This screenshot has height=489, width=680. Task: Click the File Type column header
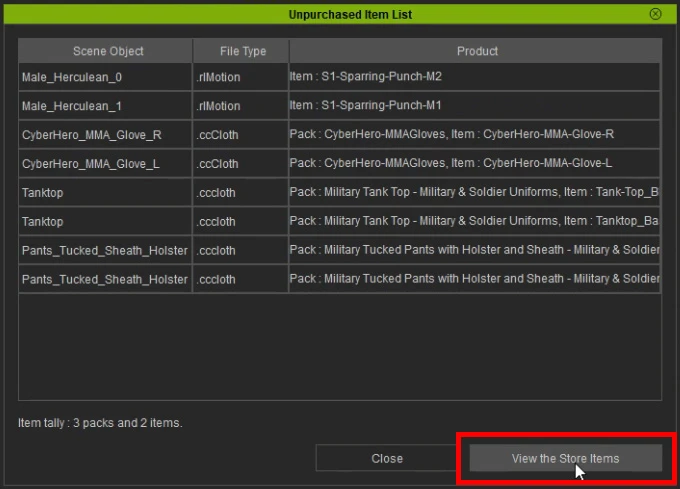click(243, 51)
